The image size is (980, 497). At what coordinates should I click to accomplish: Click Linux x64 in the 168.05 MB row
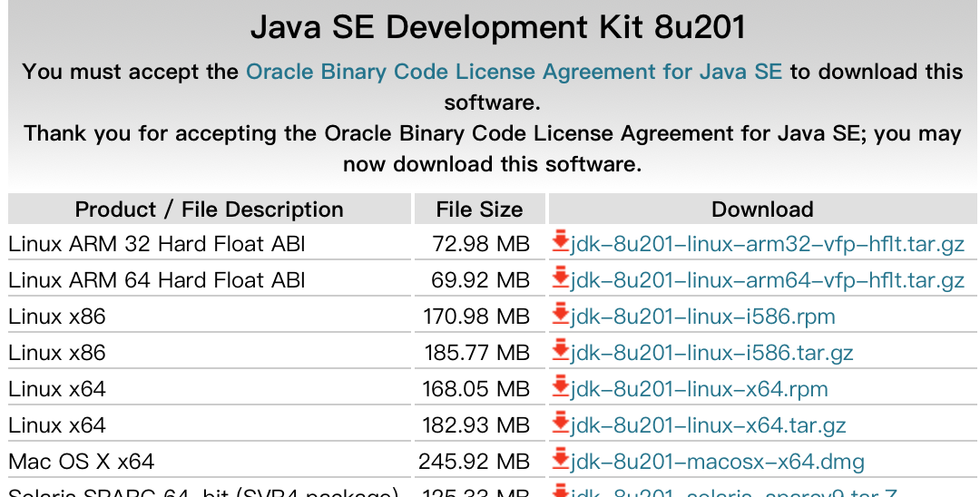[x=57, y=389]
